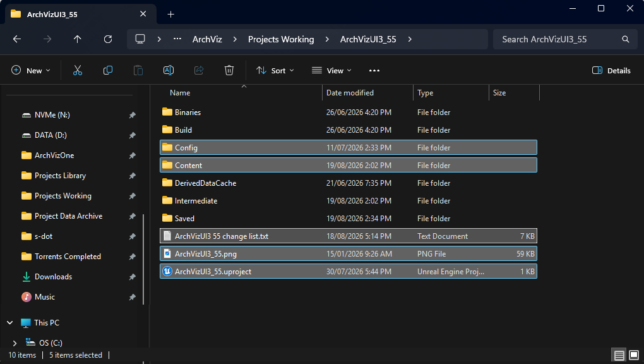Add a new tab with plus button
644x364 pixels.
click(171, 15)
